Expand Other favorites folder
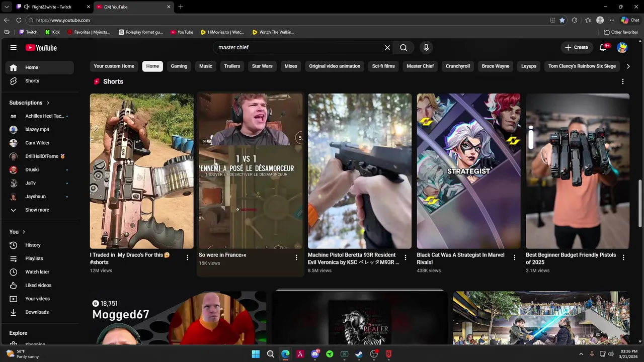Screen dimensions: 644x362 coord(621,32)
